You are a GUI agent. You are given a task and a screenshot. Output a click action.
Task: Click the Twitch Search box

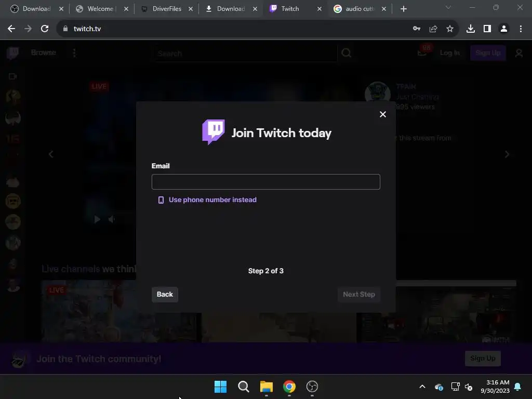(x=245, y=54)
